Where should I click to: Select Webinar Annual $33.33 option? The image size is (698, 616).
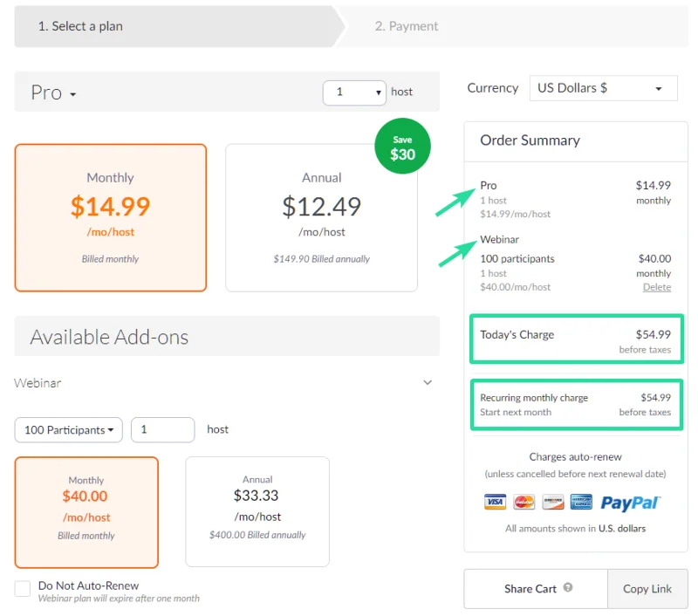tap(257, 511)
